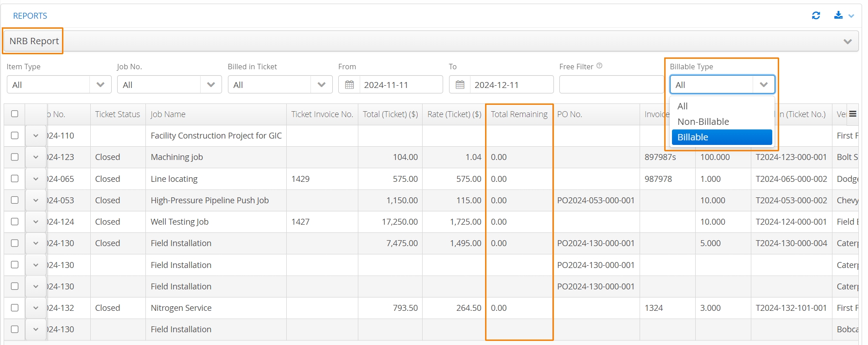Select the invoice value 1324 cell

coord(667,308)
